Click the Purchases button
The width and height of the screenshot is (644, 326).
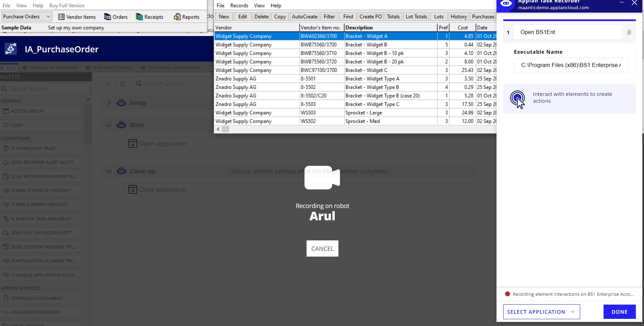point(483,16)
